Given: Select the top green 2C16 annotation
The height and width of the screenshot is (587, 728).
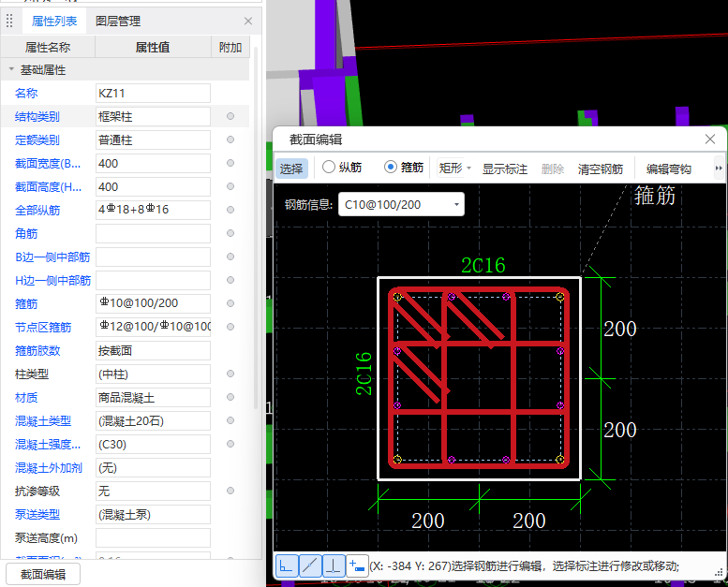Looking at the screenshot, I should coord(483,266).
